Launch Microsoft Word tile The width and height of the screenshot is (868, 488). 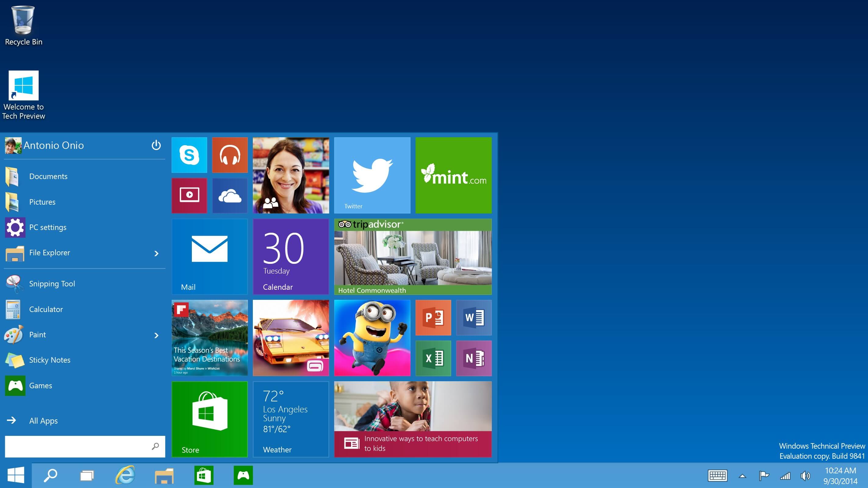[475, 318]
